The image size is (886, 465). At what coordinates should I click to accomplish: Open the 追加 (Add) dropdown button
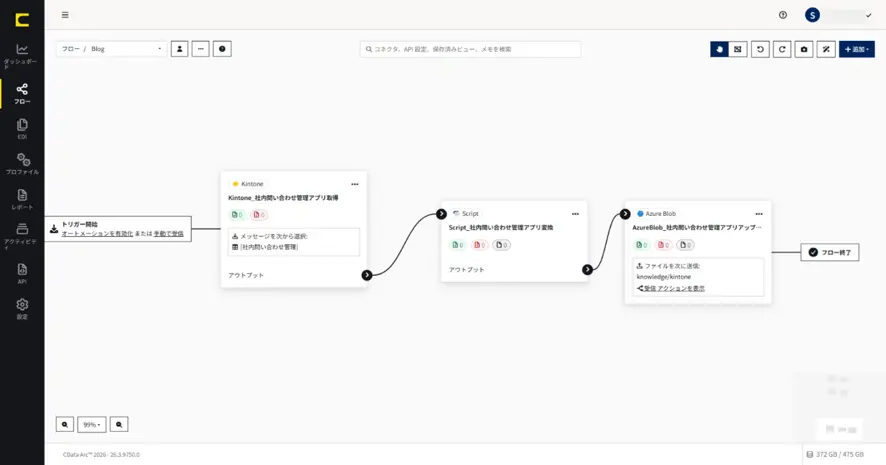coord(857,49)
